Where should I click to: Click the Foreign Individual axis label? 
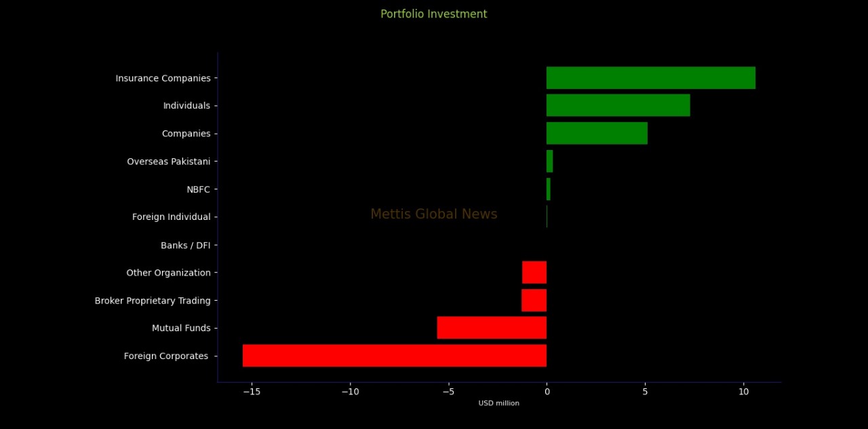tap(171, 217)
